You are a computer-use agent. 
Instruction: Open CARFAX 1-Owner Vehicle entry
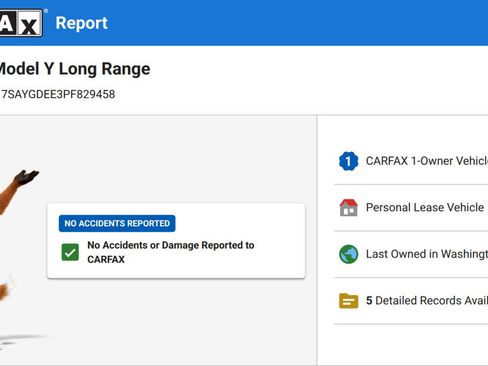point(411,161)
